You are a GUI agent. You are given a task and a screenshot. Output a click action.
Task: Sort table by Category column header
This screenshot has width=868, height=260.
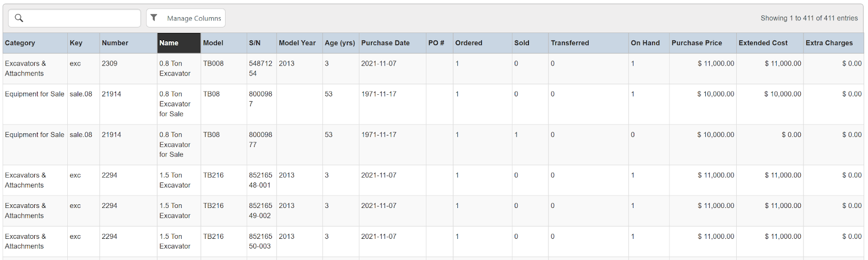[x=20, y=43]
